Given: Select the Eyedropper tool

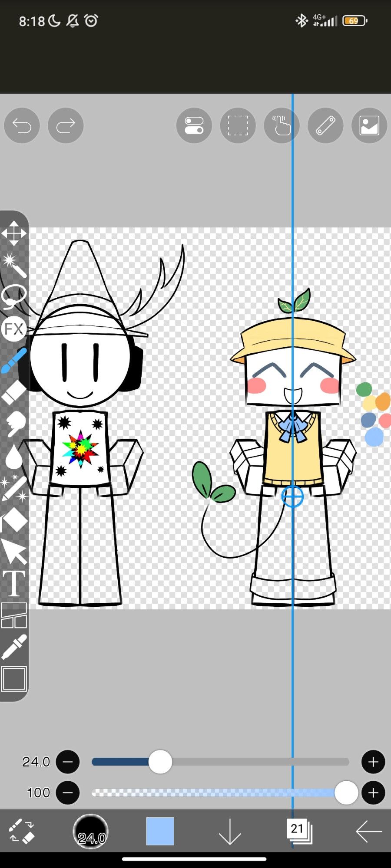Looking at the screenshot, I should coord(14,647).
